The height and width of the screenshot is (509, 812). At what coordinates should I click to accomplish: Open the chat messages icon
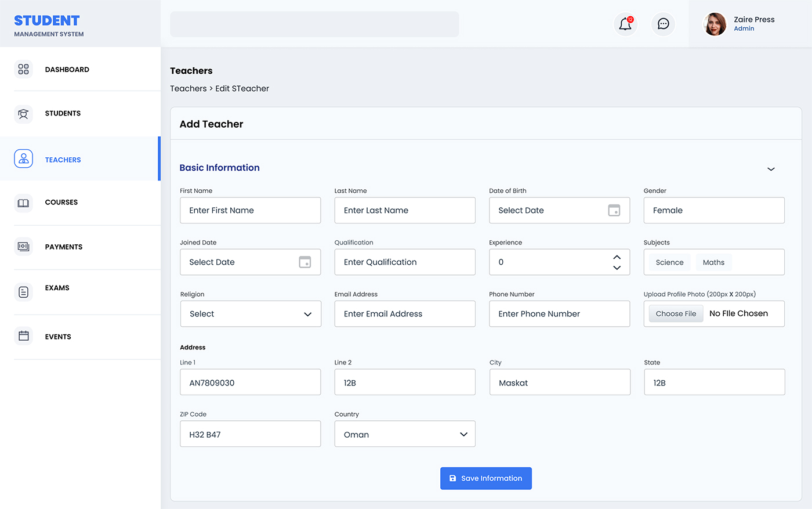[663, 24]
